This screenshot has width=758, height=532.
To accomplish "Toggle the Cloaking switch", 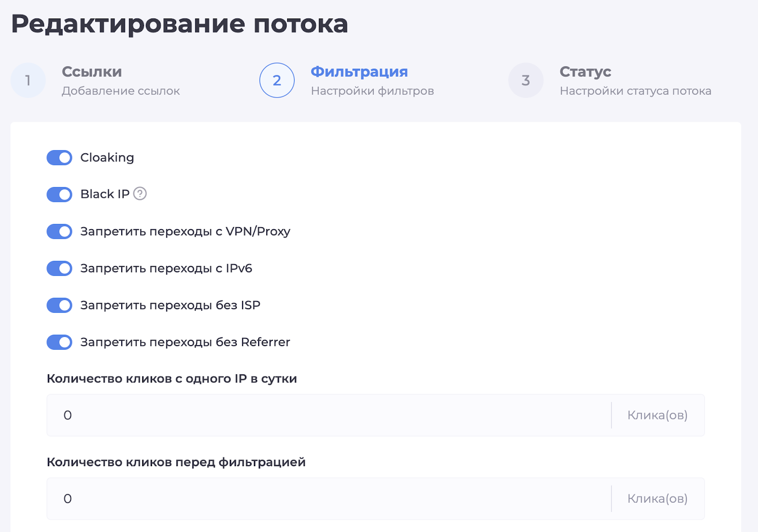I will click(59, 158).
